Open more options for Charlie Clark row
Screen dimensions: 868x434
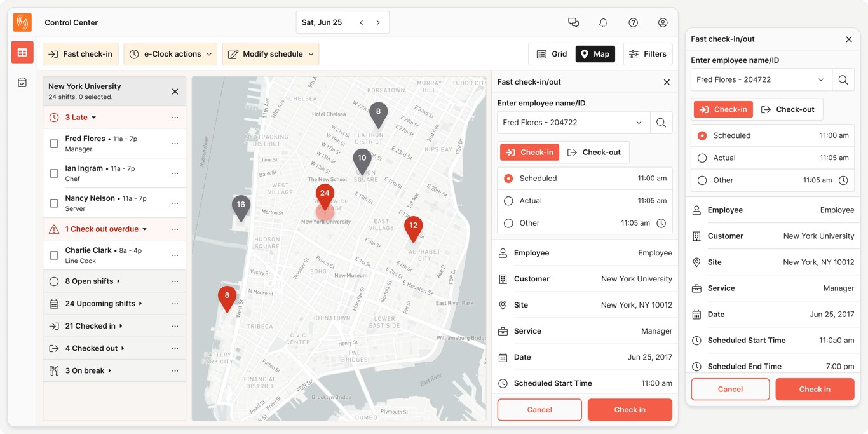[x=175, y=255]
